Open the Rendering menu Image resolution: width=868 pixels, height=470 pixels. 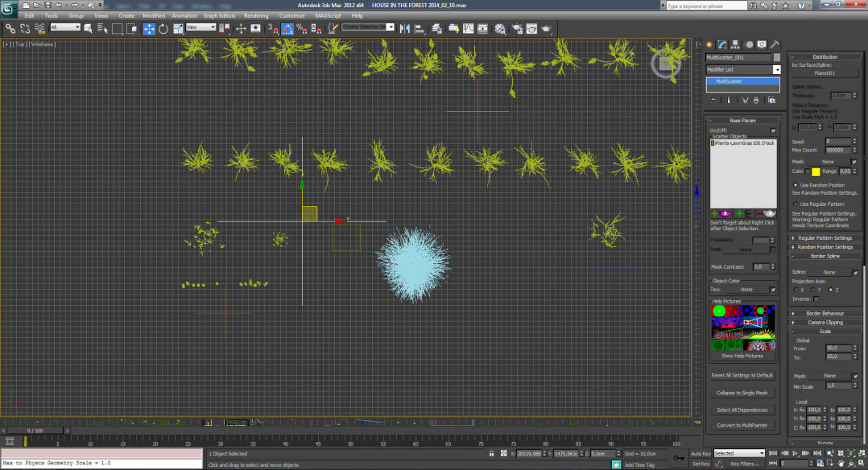tap(256, 14)
